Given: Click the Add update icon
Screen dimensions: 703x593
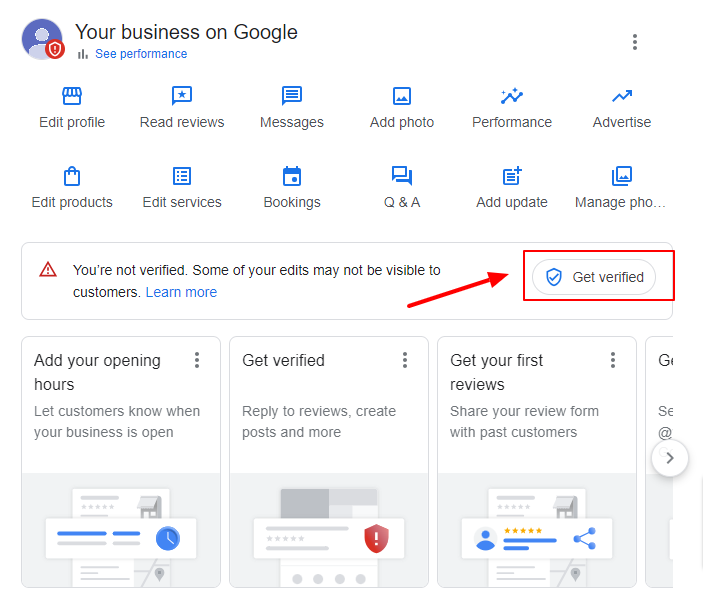Looking at the screenshot, I should click(x=512, y=176).
